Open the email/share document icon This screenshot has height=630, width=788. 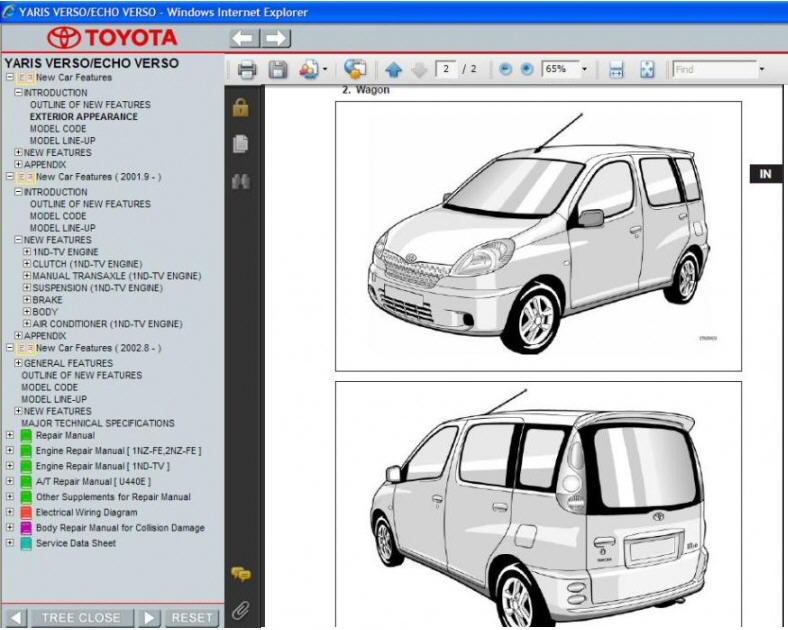pos(309,70)
